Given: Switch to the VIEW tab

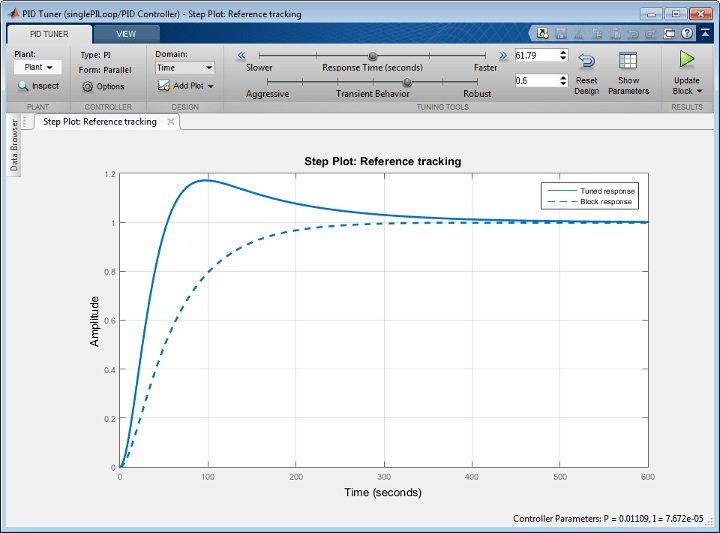Looking at the screenshot, I should click(x=126, y=34).
